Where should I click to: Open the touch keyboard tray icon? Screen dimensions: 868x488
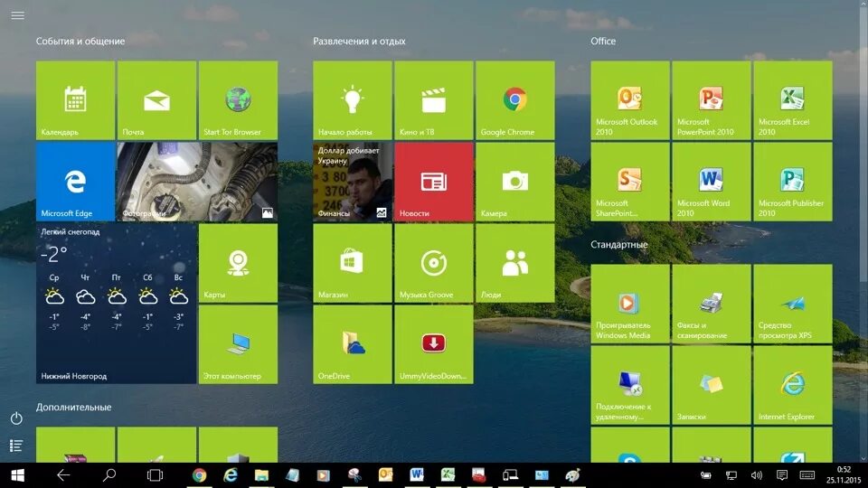[807, 475]
